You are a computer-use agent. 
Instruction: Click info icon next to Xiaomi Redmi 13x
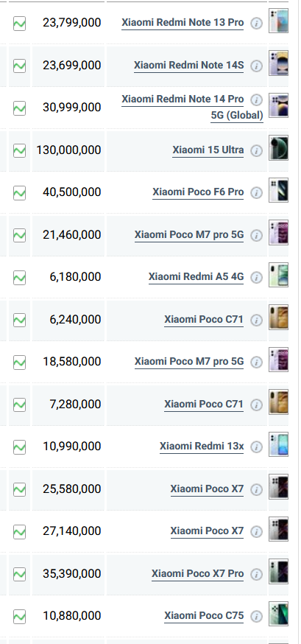pyautogui.click(x=256, y=447)
